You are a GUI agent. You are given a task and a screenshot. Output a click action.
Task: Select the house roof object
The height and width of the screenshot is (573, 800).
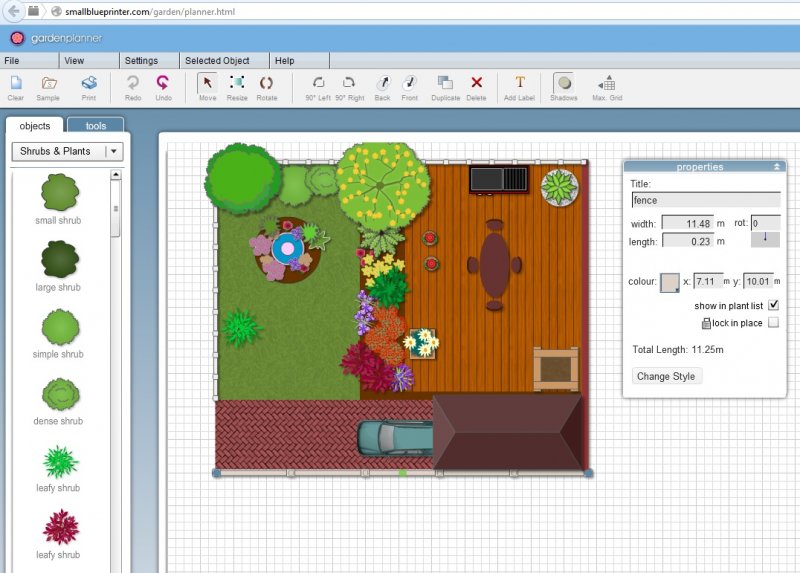[509, 432]
